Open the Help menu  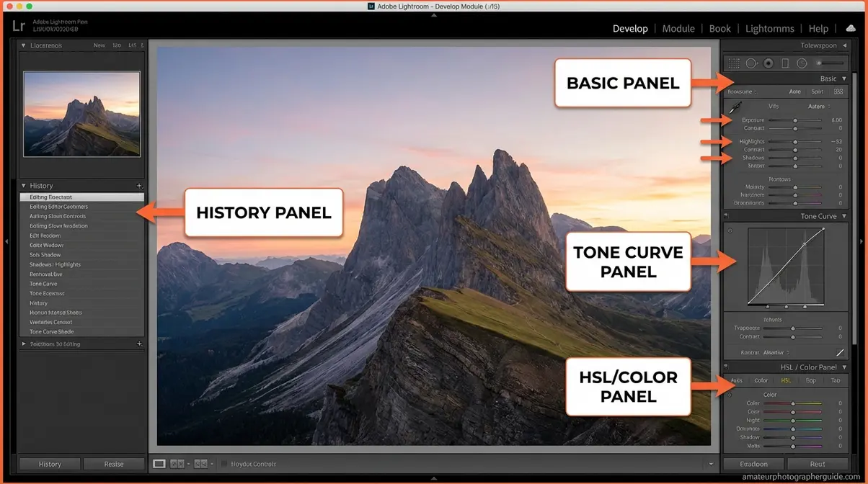click(818, 28)
